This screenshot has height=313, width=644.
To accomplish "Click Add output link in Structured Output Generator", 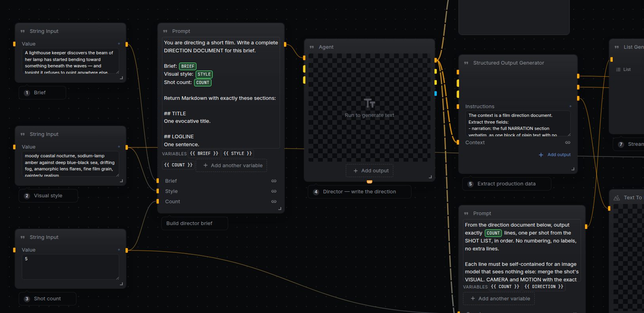I will pos(554,155).
